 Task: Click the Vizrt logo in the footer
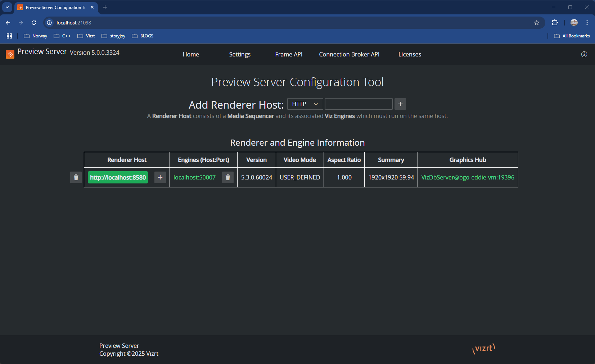tap(484, 349)
